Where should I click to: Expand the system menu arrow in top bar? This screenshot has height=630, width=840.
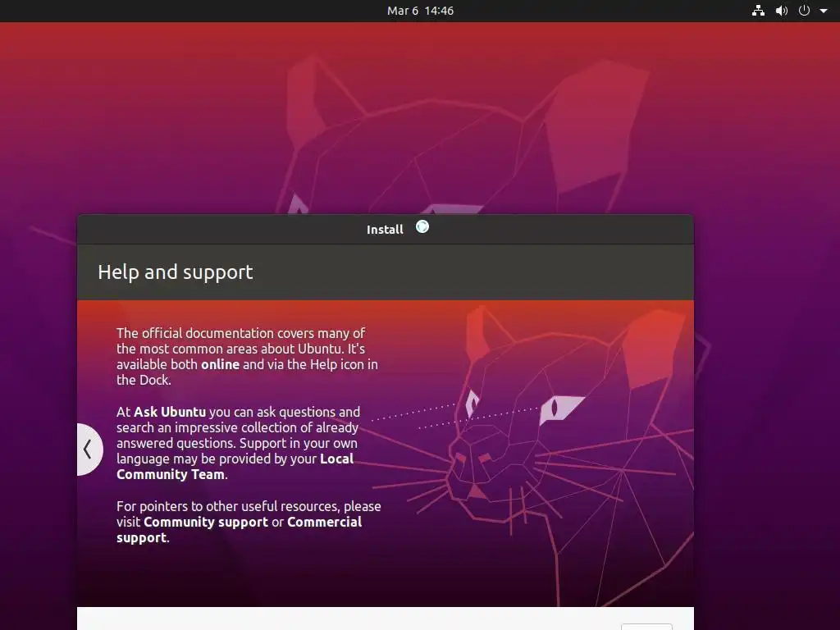(x=824, y=11)
